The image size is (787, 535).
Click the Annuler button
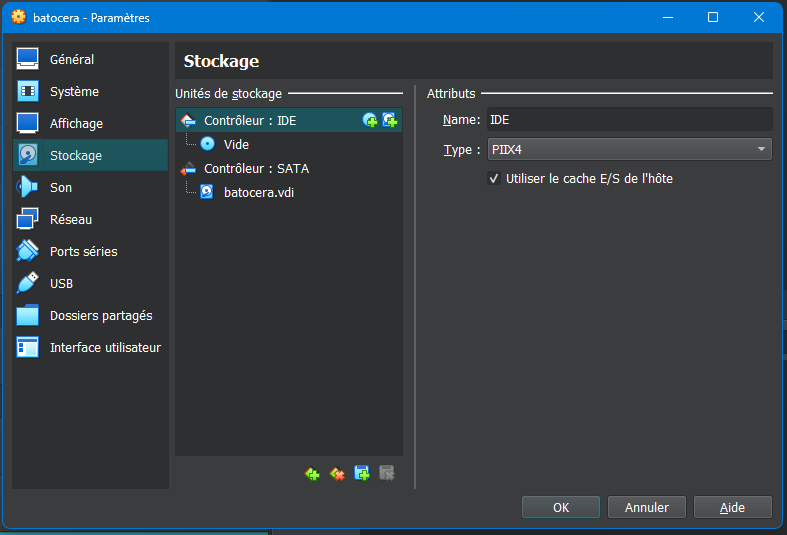pyautogui.click(x=646, y=507)
